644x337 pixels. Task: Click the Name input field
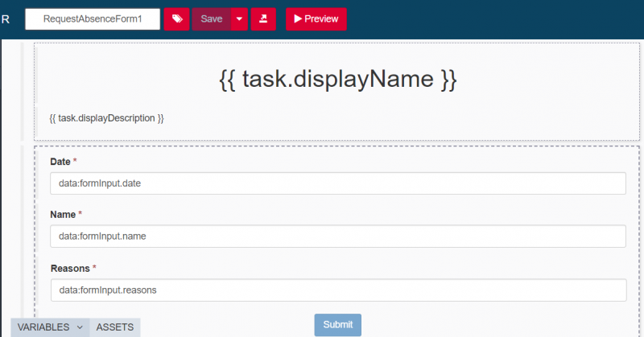click(337, 236)
